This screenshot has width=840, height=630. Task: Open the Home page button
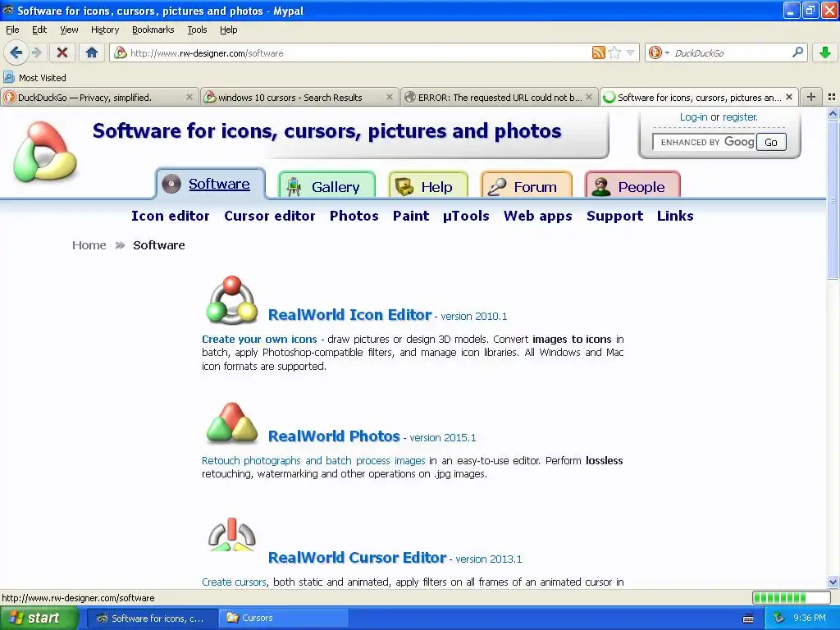point(92,52)
